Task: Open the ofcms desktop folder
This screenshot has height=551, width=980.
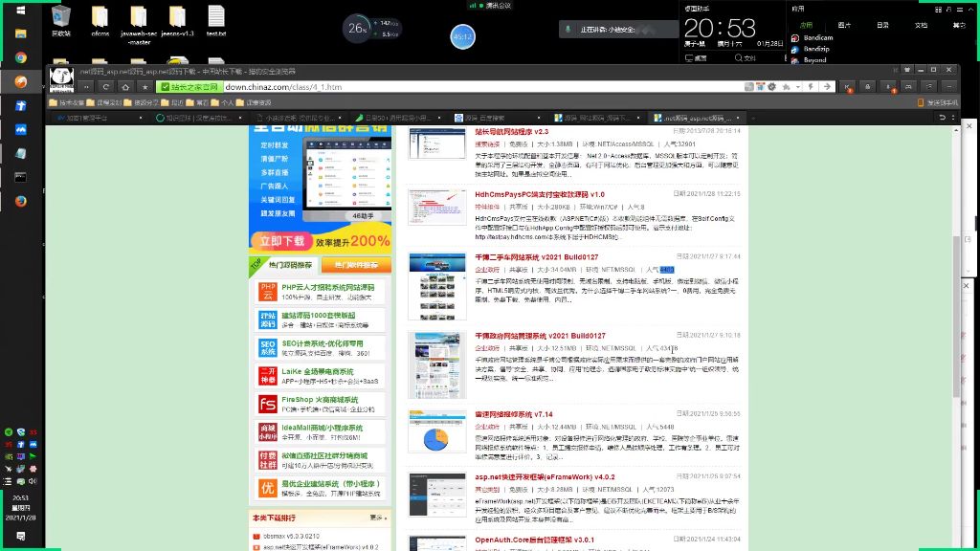Action: click(100, 21)
